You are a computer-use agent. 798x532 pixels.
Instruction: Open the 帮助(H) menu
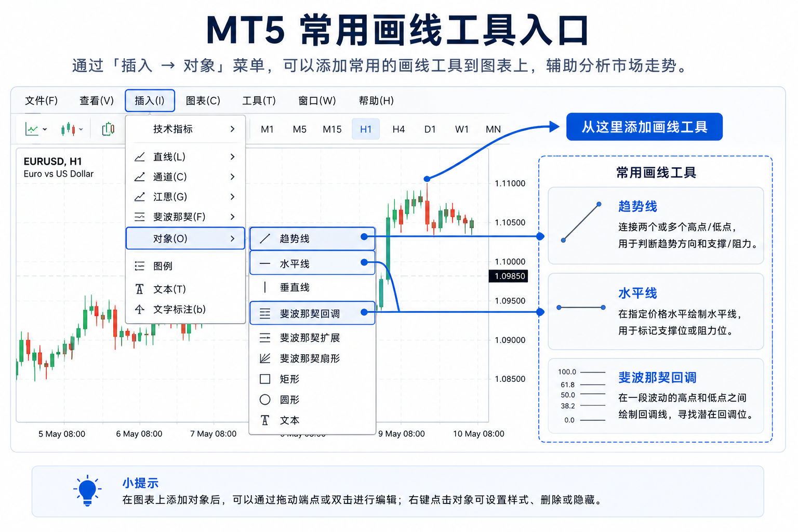click(376, 101)
